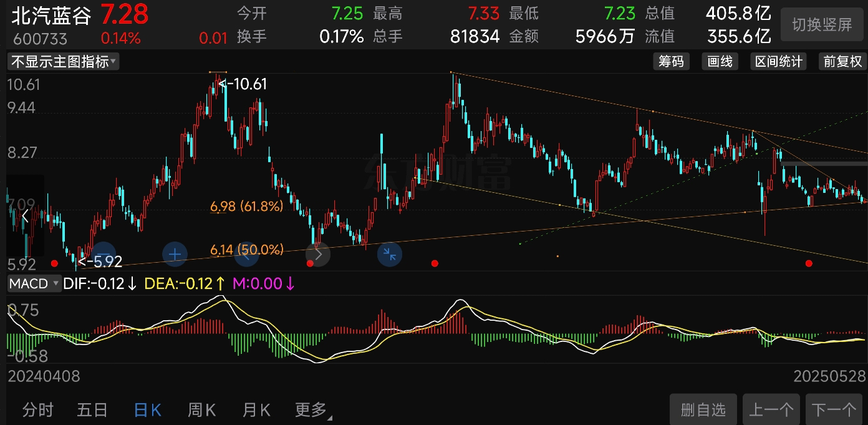Click the 流值 value 355.6亿

(739, 36)
